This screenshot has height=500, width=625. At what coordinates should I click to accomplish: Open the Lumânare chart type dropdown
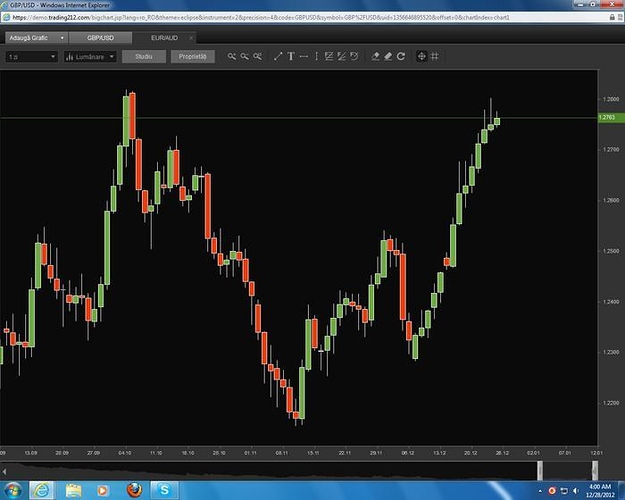pos(90,57)
